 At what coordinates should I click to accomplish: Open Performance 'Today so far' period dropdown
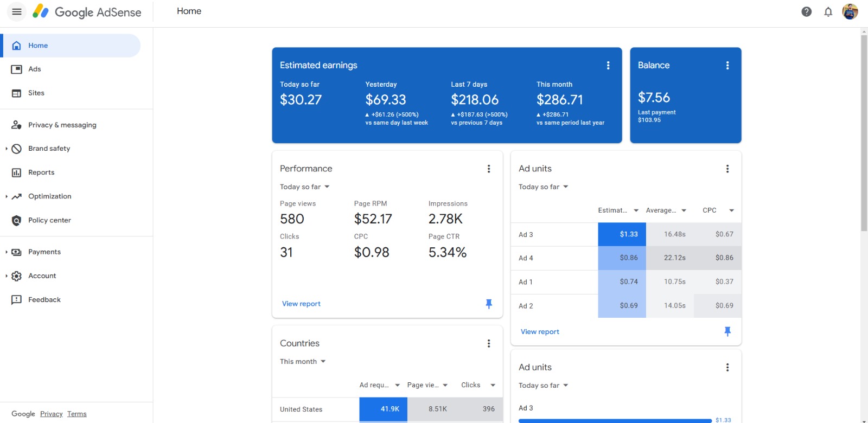point(305,187)
